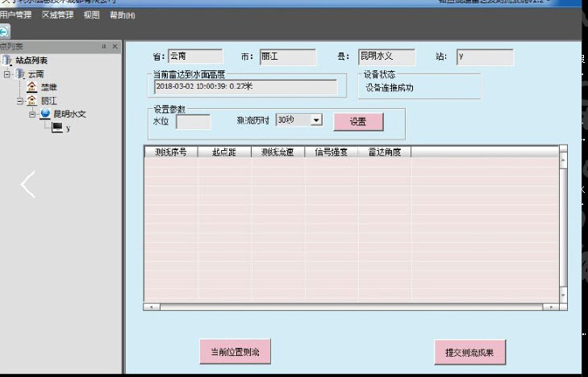588x377 pixels.
Task: Click the horizontal scrollbar left arrow
Action: point(152,307)
